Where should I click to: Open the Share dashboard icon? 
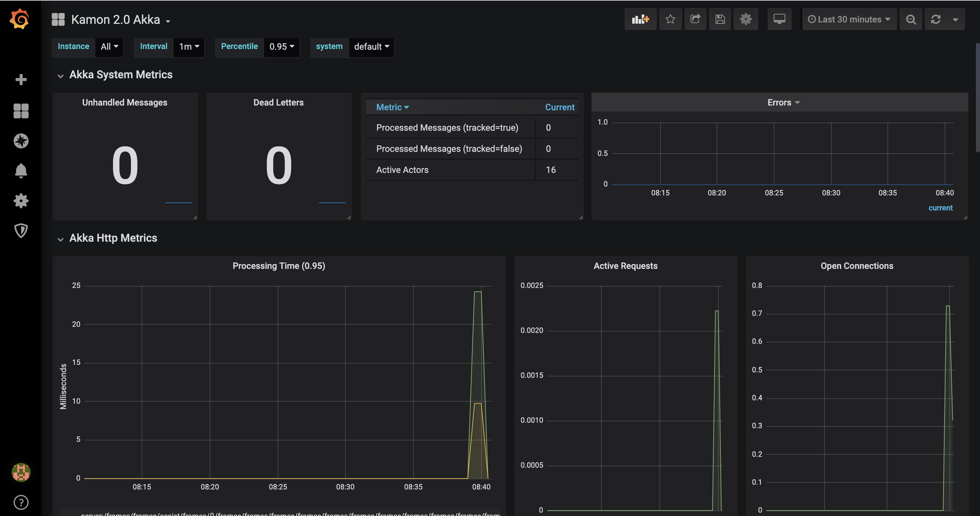[695, 19]
